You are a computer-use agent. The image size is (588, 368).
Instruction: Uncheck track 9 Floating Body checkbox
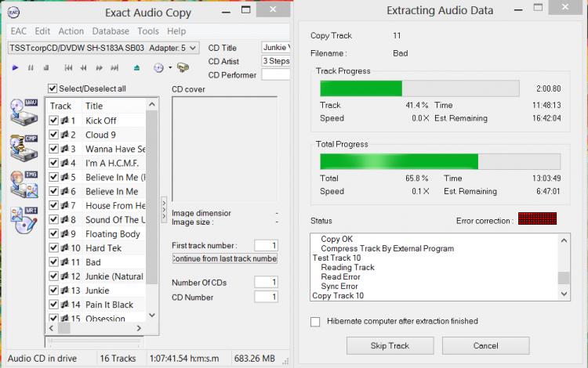tap(53, 233)
